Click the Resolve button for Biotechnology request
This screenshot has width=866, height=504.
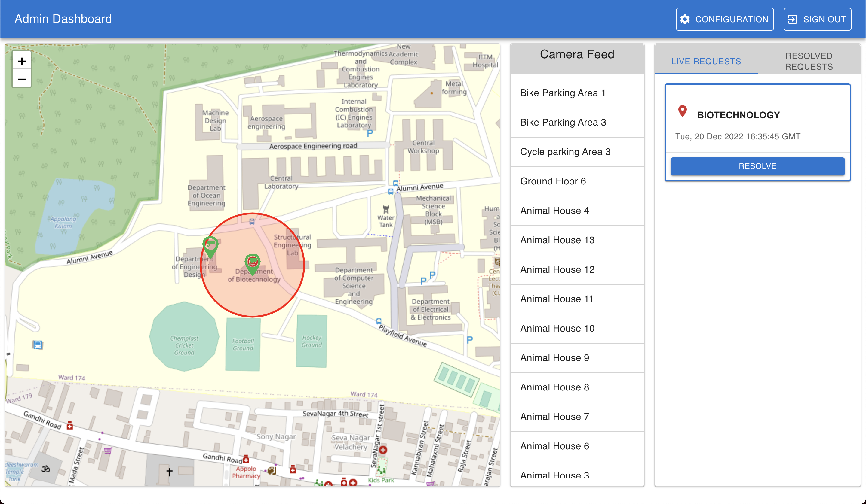(758, 166)
